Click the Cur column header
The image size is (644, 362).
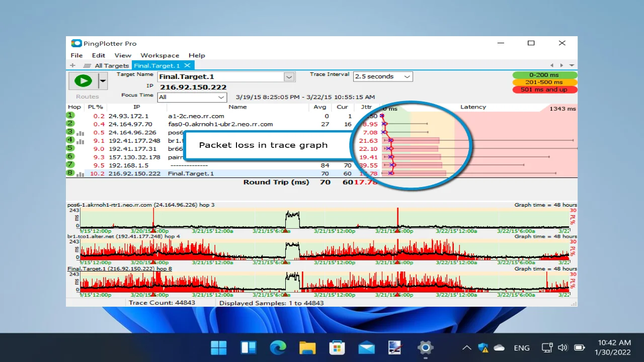pos(342,107)
